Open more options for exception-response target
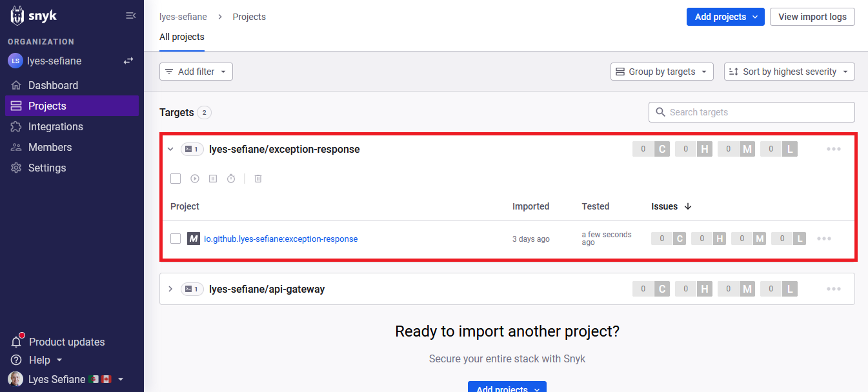Image resolution: width=868 pixels, height=392 pixels. pyautogui.click(x=834, y=149)
